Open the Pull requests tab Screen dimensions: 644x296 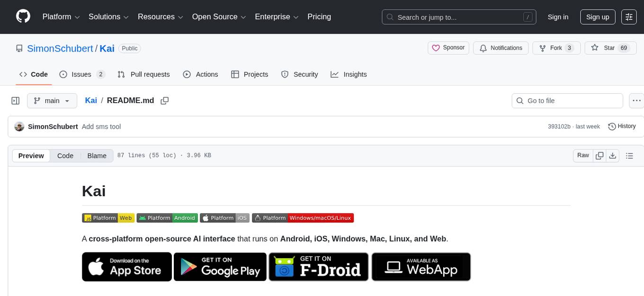tap(143, 74)
